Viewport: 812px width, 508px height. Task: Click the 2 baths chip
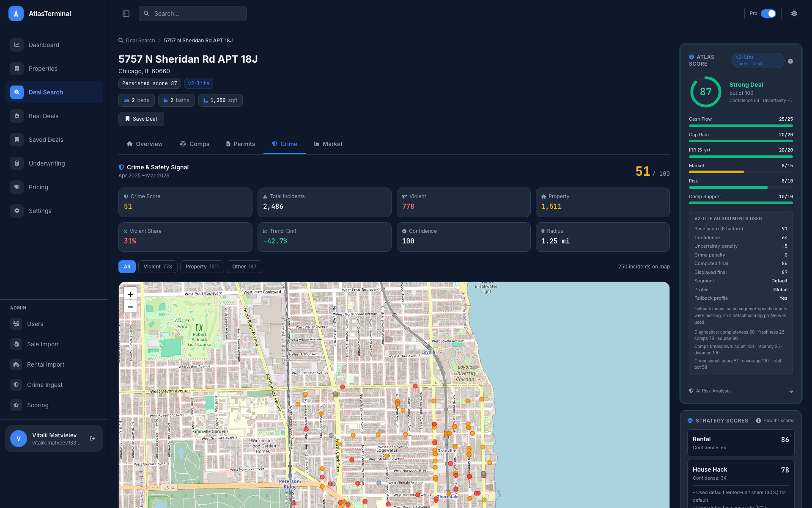point(176,100)
